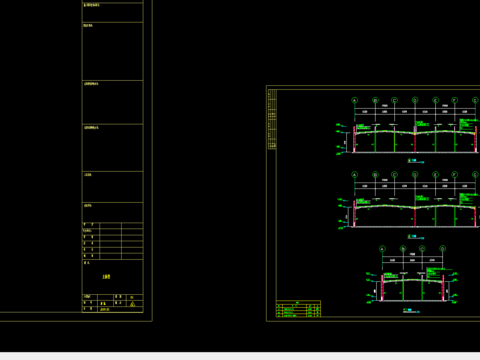
Task: Select the bold yellow text centered in title block
Action: tap(106, 276)
